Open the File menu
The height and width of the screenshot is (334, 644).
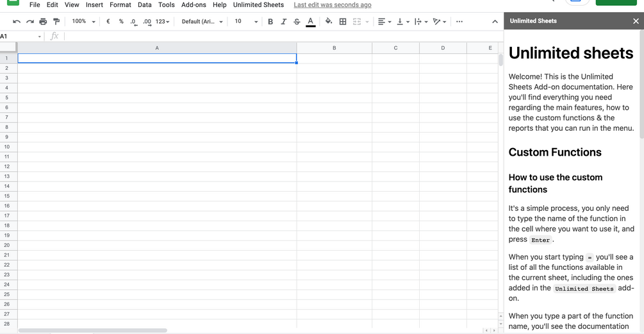(35, 5)
